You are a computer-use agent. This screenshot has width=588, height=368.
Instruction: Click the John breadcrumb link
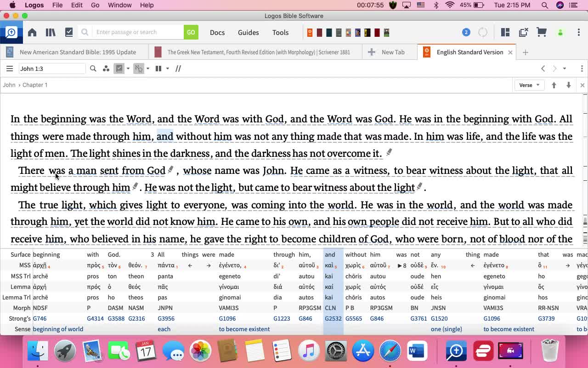coord(9,85)
